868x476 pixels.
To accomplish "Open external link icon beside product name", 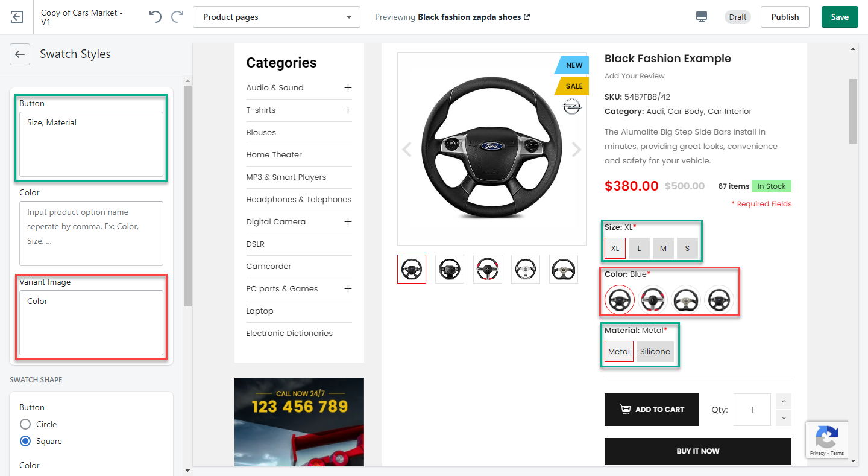I will click(x=527, y=17).
